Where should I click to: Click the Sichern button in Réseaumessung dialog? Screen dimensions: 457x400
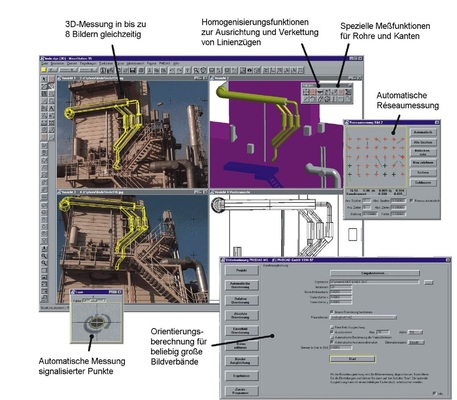[x=423, y=173]
